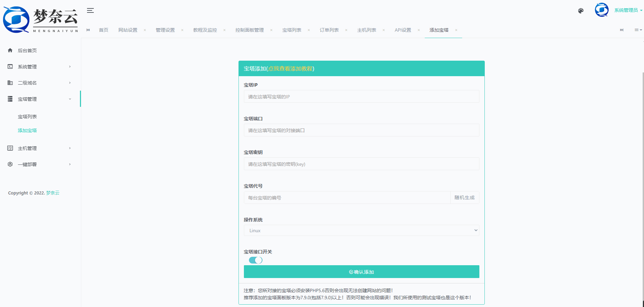Viewport: 644px width, 307px height.
Task: Click the 宝塔IP input field
Action: coord(361,97)
